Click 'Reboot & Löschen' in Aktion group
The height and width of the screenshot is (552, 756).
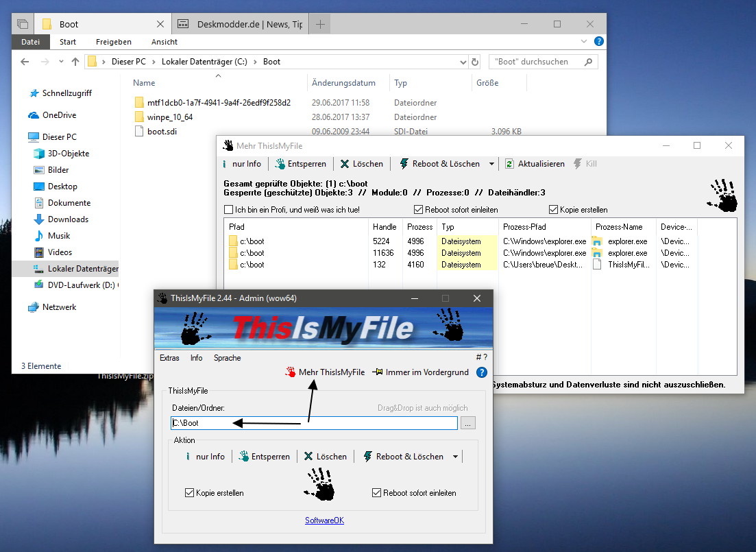[x=404, y=457]
